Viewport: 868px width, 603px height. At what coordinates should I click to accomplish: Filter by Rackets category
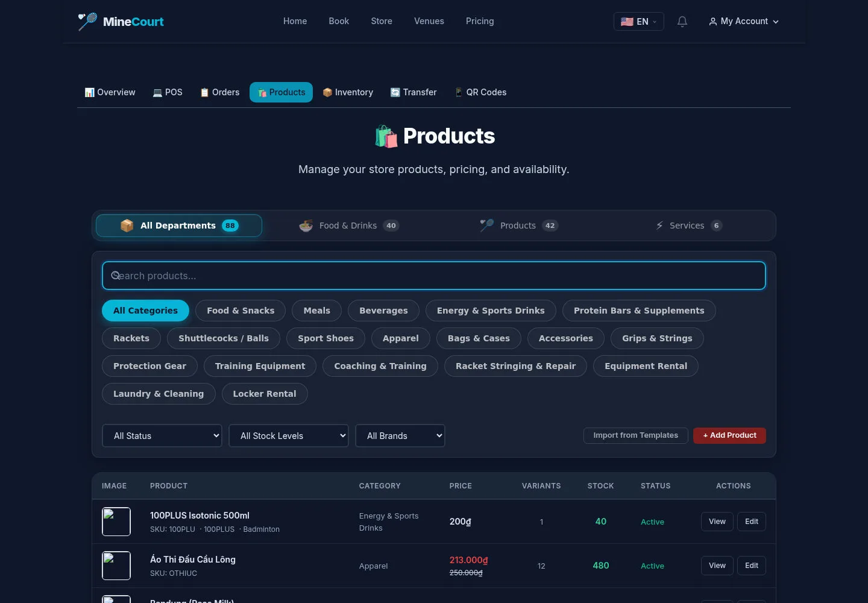[x=131, y=338]
